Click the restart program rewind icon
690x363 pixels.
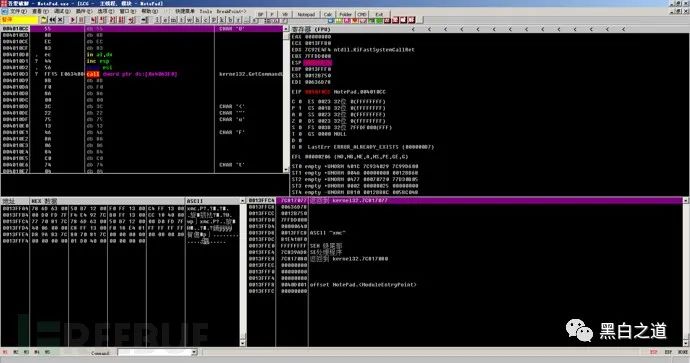pyautogui.click(x=52, y=20)
